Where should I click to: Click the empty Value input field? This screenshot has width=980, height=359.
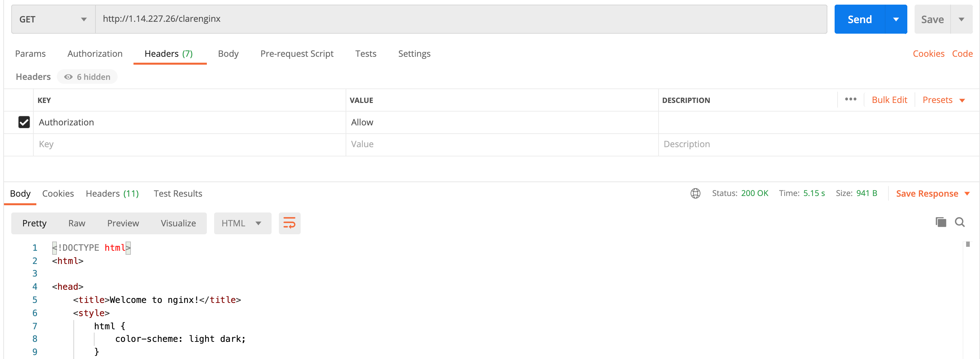tap(502, 145)
